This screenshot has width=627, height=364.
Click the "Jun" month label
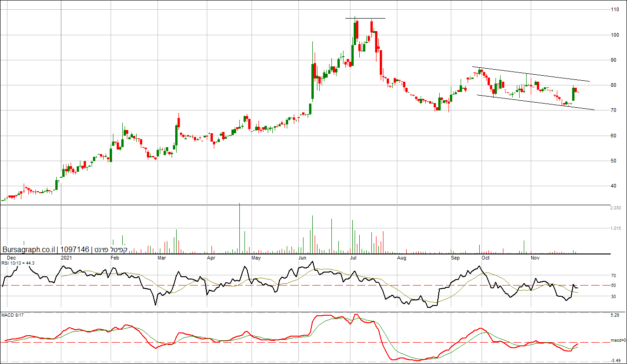pos(302,257)
